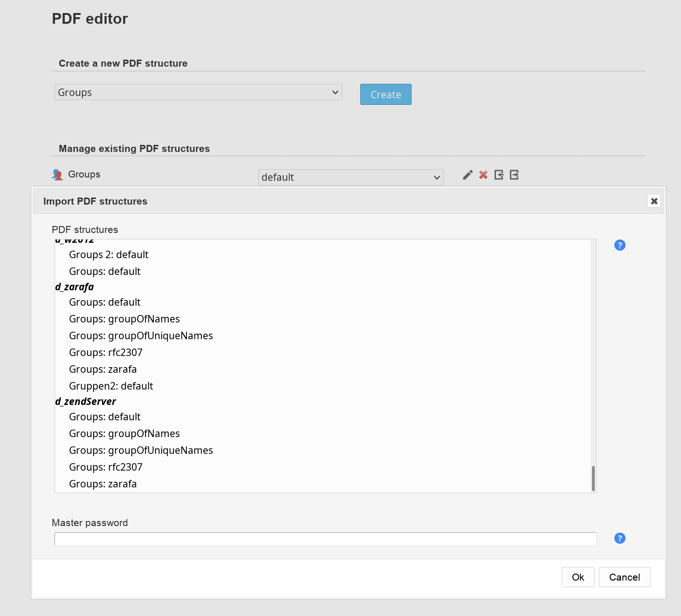The width and height of the screenshot is (681, 616).
Task: Cancel the import dialog
Action: tap(624, 577)
